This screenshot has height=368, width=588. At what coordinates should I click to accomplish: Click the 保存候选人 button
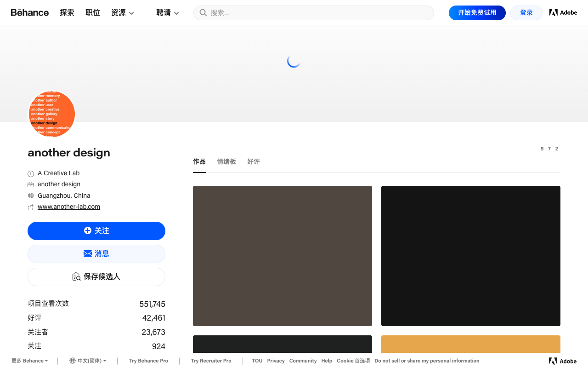point(96,277)
